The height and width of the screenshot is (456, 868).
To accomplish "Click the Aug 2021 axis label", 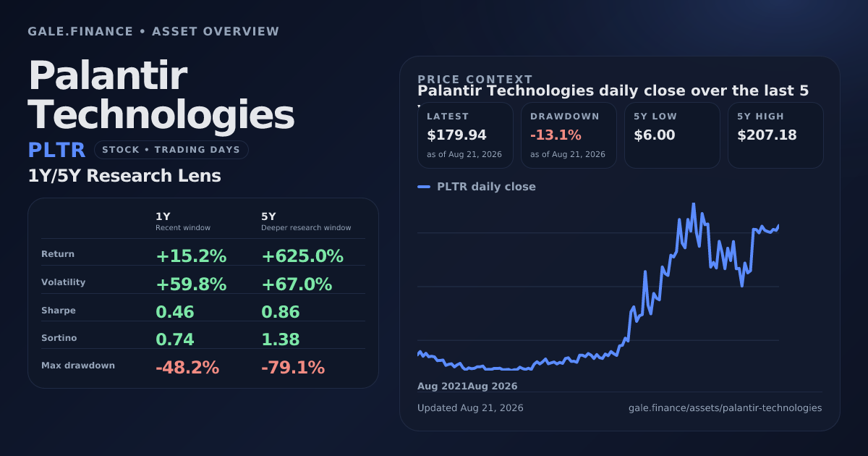I will pos(442,386).
